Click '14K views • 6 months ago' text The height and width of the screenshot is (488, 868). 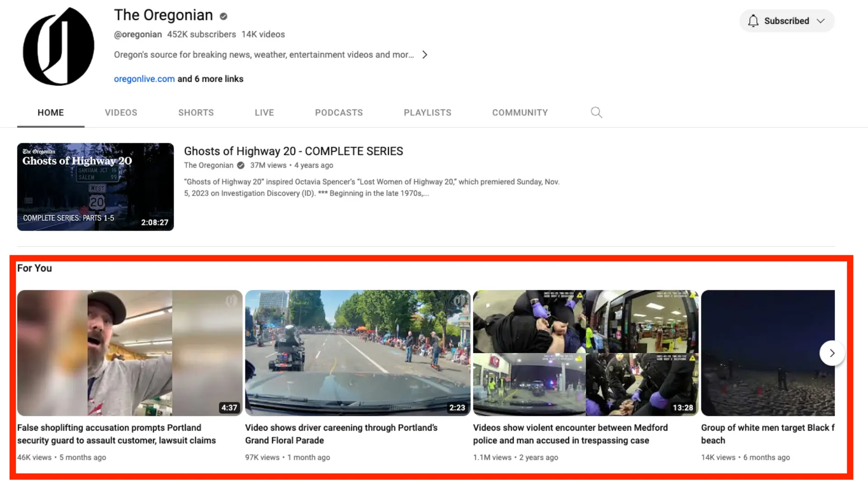click(x=745, y=457)
